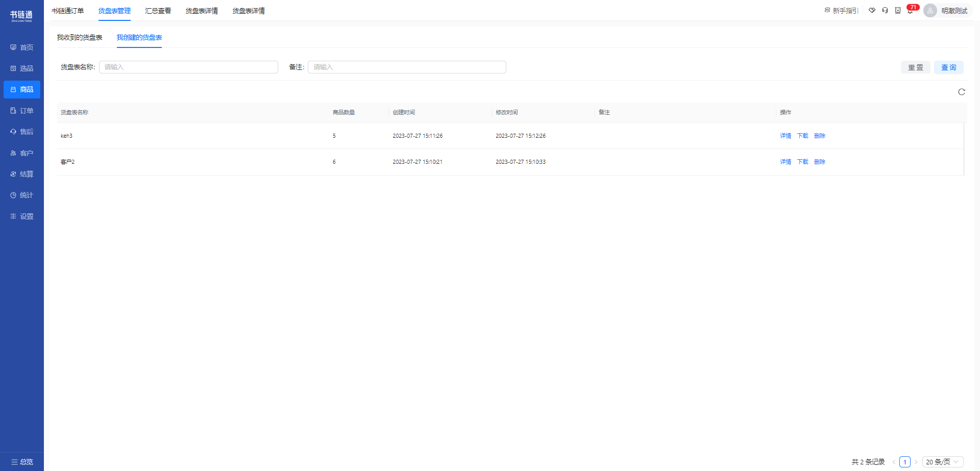This screenshot has height=471, width=980.
Task: Switch to 书链通订单 tab
Action: [68, 11]
